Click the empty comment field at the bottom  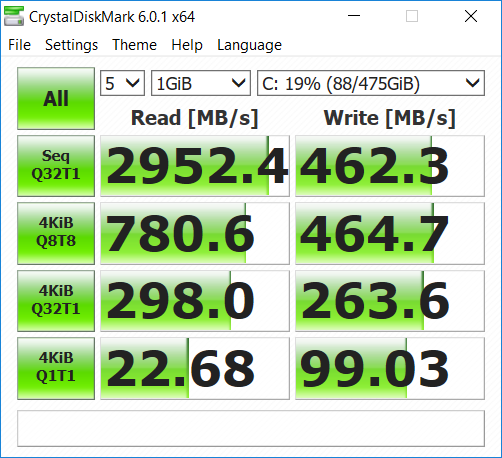point(251,428)
